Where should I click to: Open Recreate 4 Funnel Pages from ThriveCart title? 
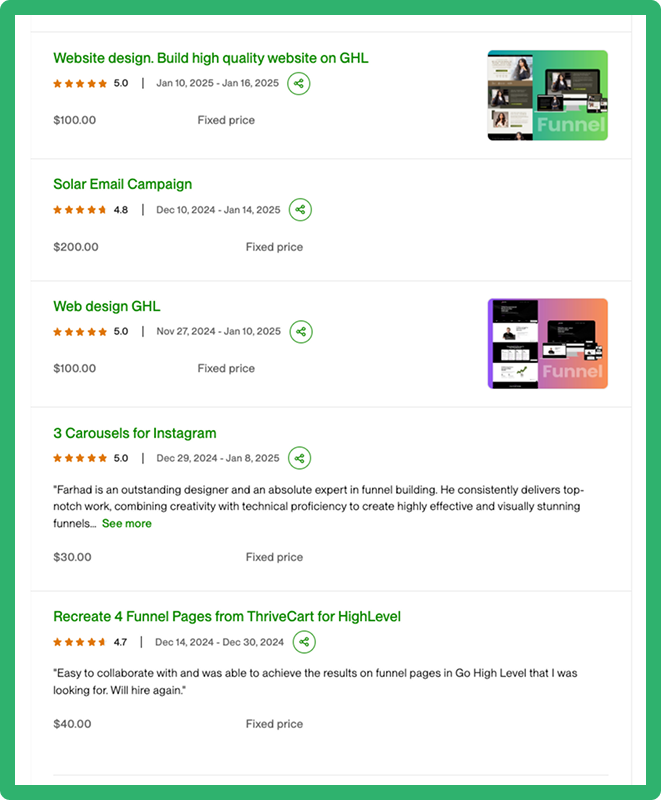(227, 616)
